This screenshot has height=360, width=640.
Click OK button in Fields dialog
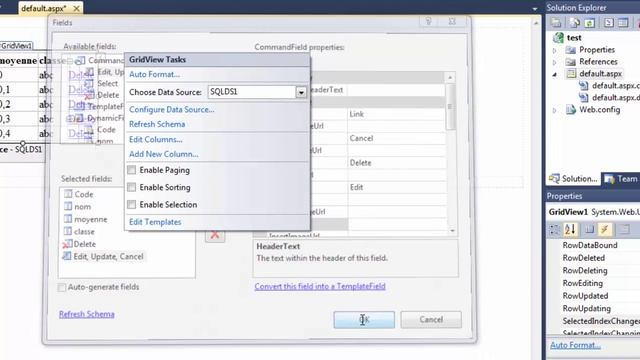pyautogui.click(x=364, y=320)
